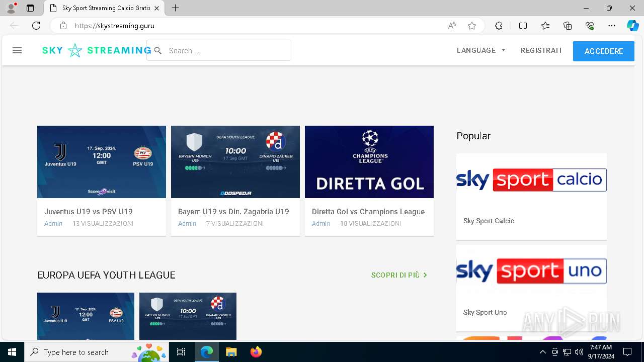Click Admin under Diretta Gol card
644x362 pixels.
pyautogui.click(x=321, y=223)
